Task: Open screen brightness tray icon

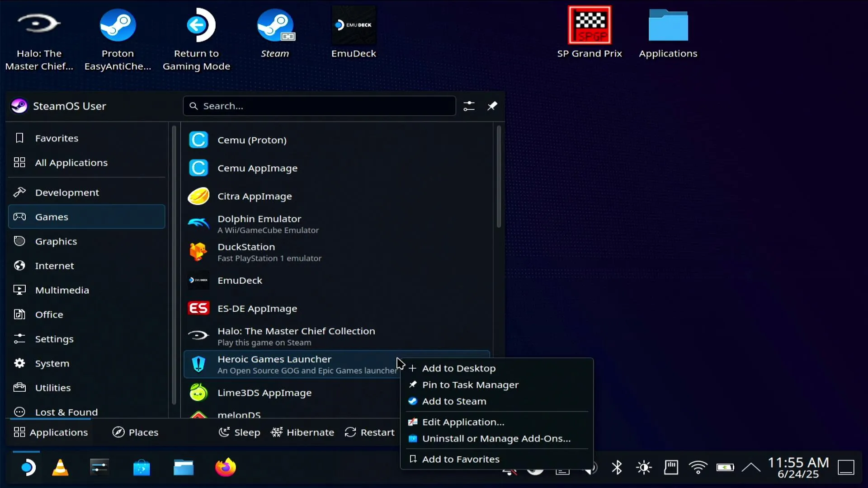Action: [644, 468]
